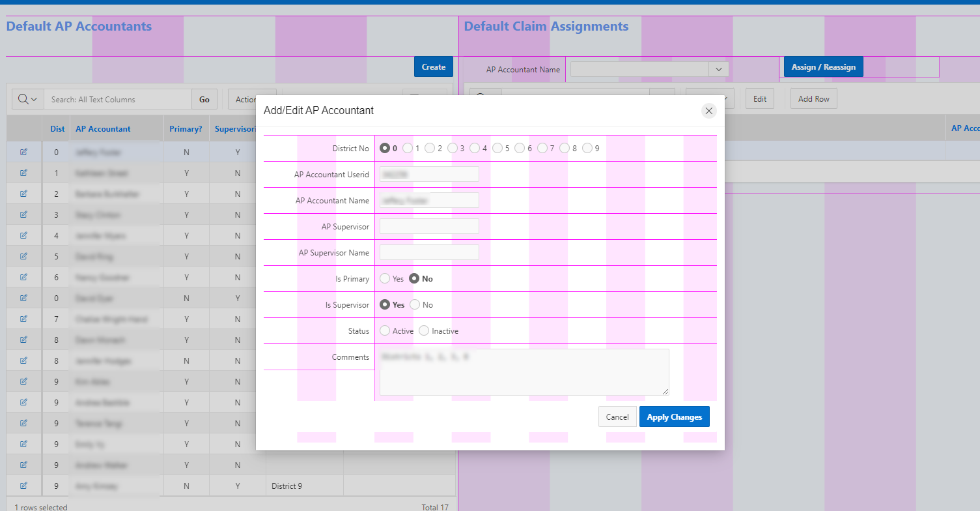Click the AP Accountant column header

(x=103, y=129)
